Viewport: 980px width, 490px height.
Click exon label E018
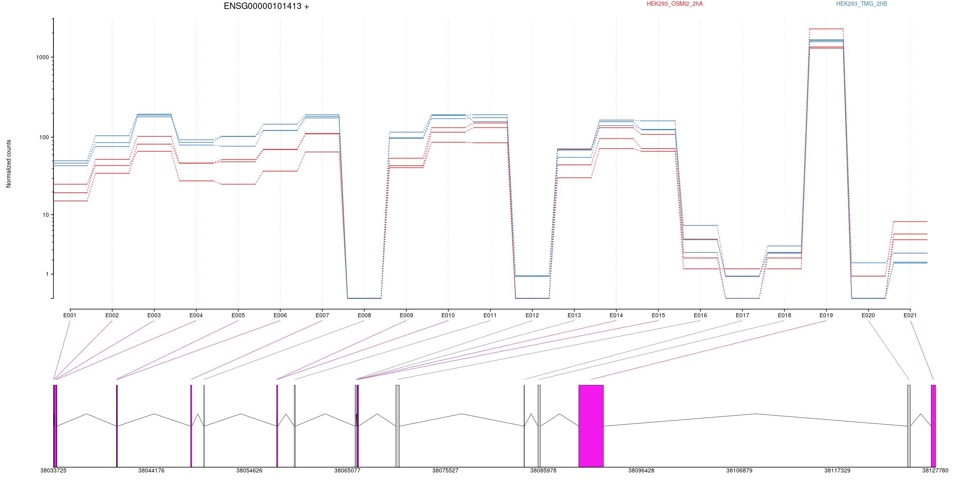pyautogui.click(x=784, y=316)
